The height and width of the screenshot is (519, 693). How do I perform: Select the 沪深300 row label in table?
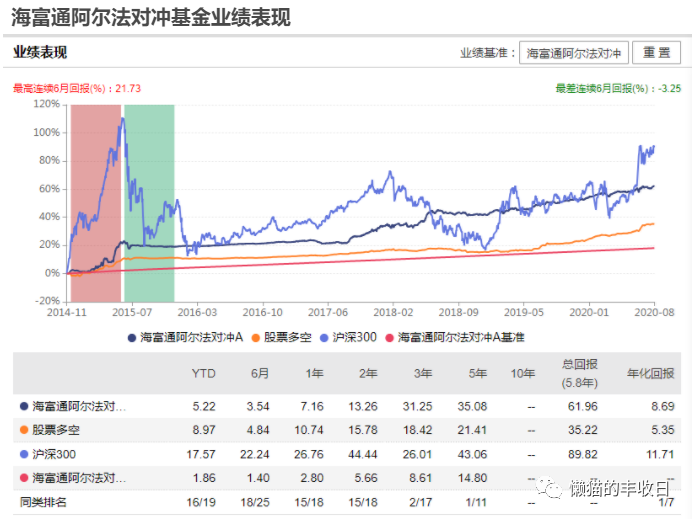[x=54, y=454]
